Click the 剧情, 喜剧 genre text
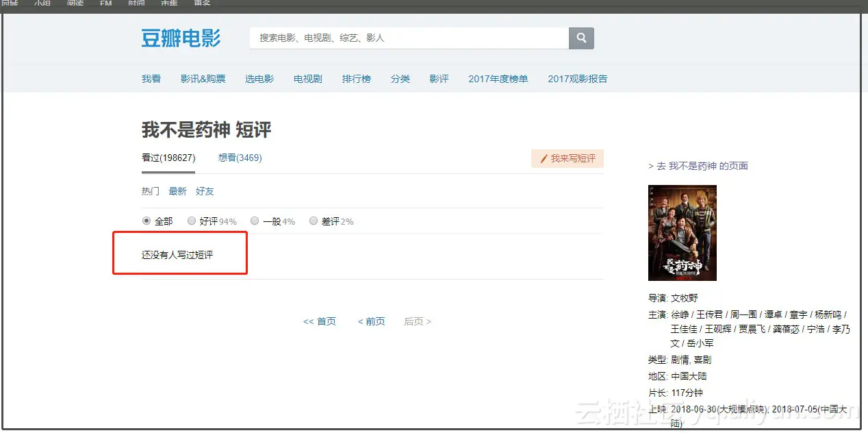Screen dimensions: 868x433 pos(691,360)
